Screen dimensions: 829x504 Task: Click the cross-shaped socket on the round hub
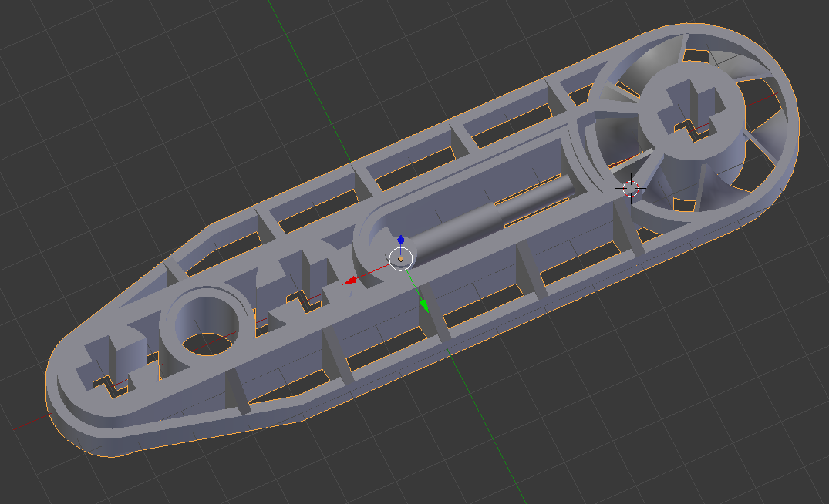(x=689, y=113)
